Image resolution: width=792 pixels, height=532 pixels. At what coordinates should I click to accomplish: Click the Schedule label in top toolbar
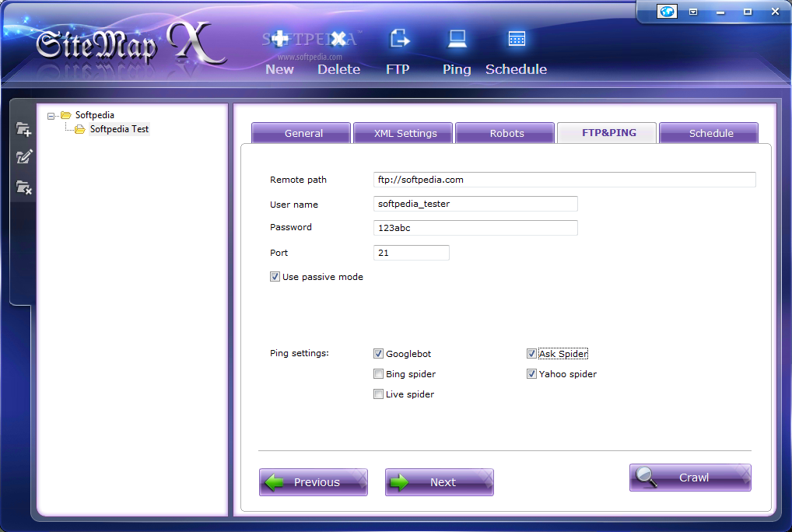[517, 70]
